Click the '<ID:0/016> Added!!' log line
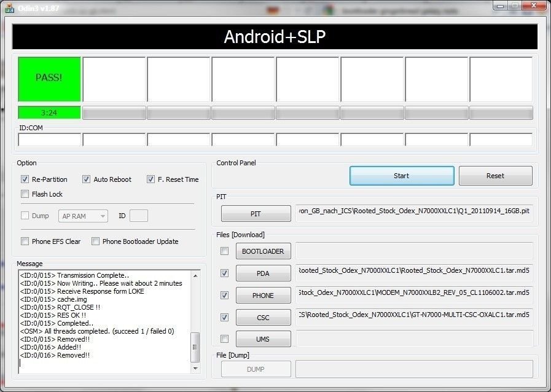 [50, 347]
